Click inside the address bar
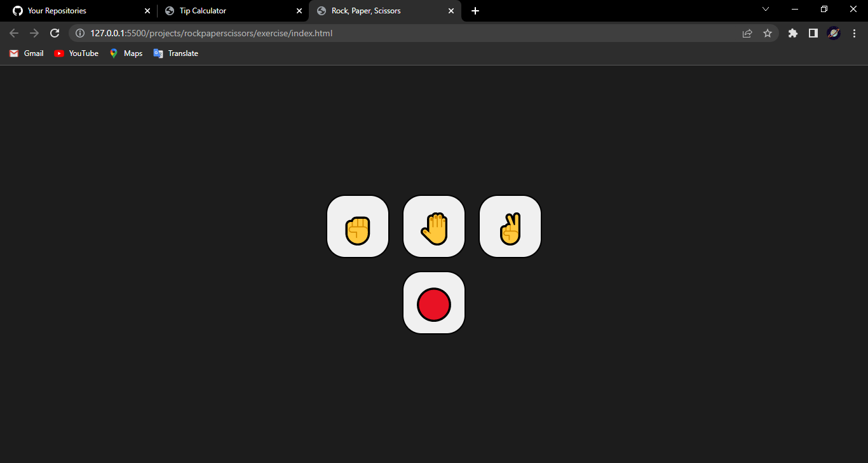This screenshot has width=868, height=463. (381, 33)
